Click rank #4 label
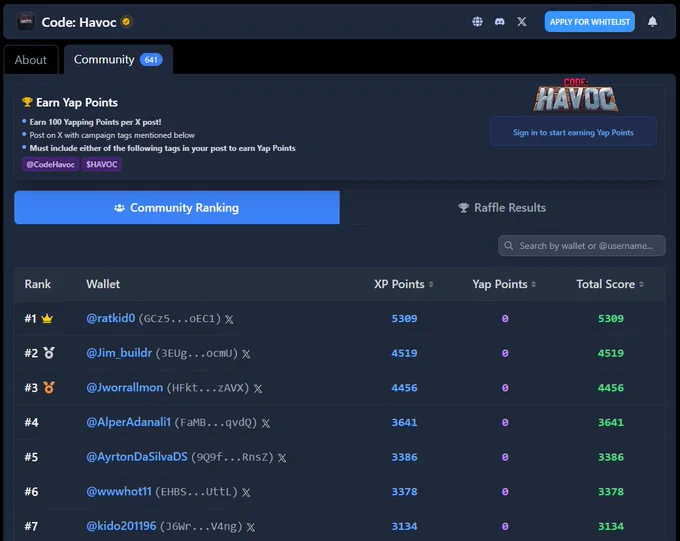Image resolution: width=680 pixels, height=541 pixels. pyautogui.click(x=31, y=423)
